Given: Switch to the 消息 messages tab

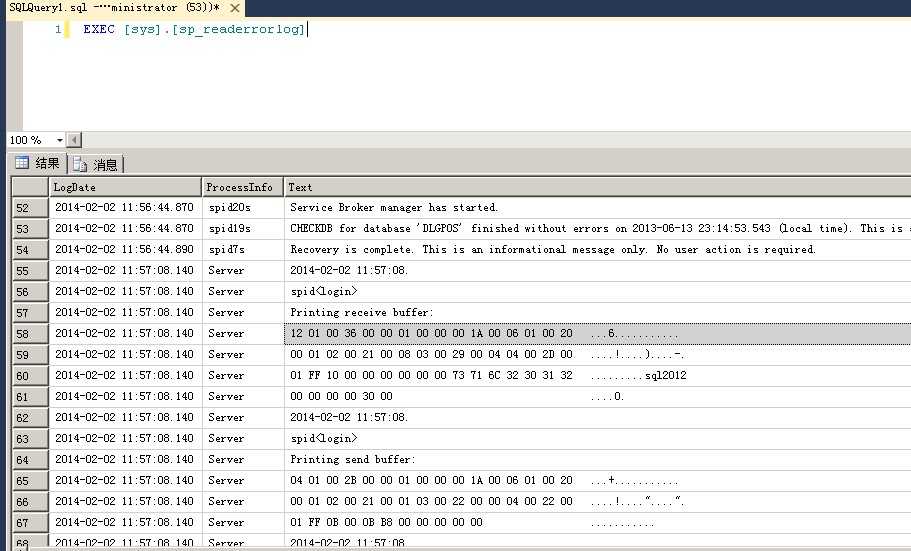Looking at the screenshot, I should [x=96, y=164].
